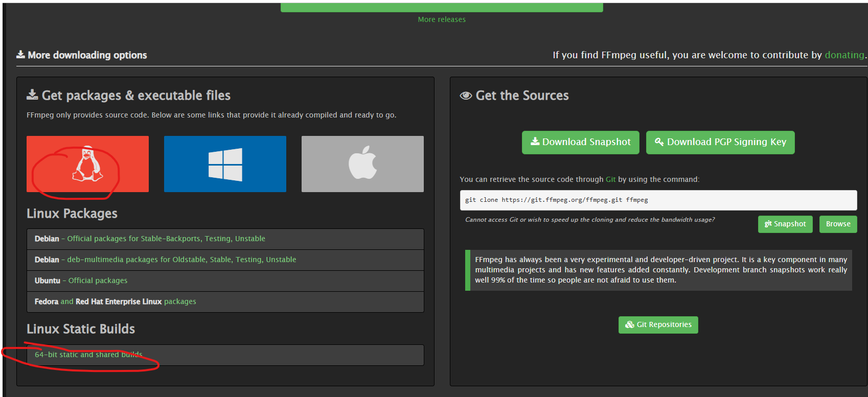Select the Apple logo tile
The height and width of the screenshot is (397, 868).
pyautogui.click(x=362, y=164)
